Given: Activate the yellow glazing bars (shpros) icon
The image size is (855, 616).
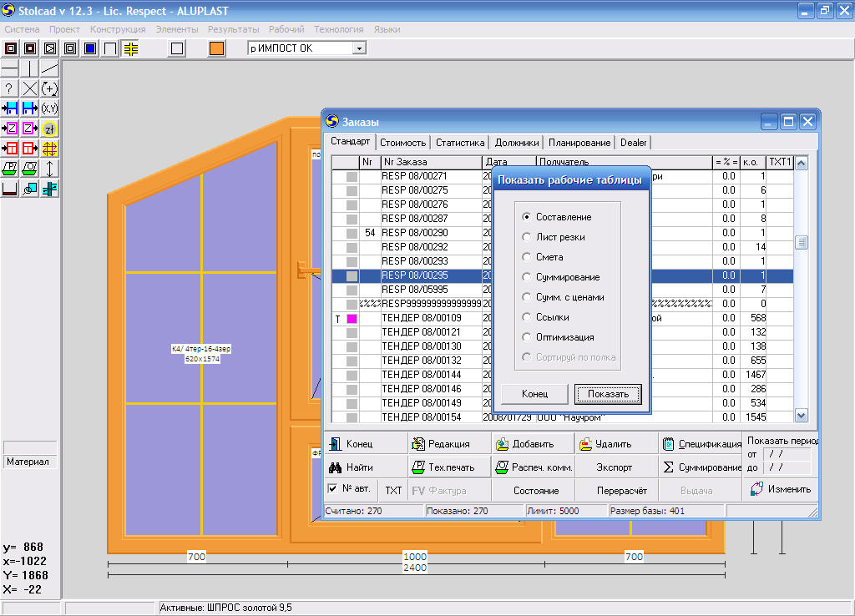Looking at the screenshot, I should pyautogui.click(x=131, y=48).
